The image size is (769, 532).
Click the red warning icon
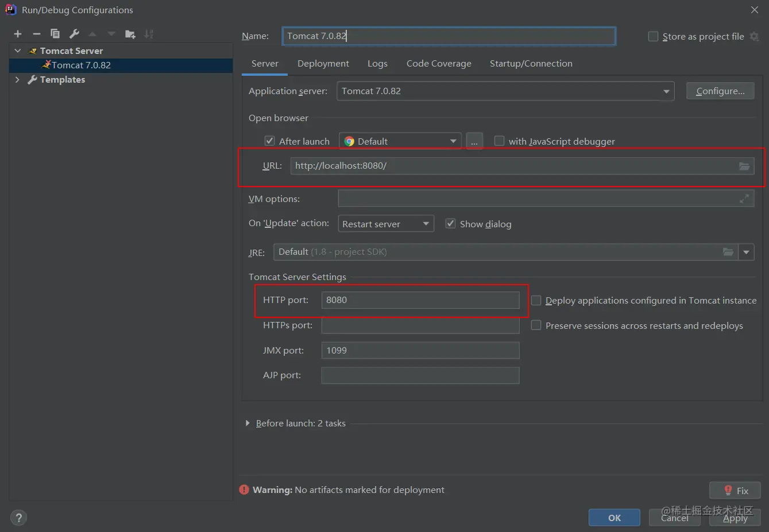click(x=244, y=490)
